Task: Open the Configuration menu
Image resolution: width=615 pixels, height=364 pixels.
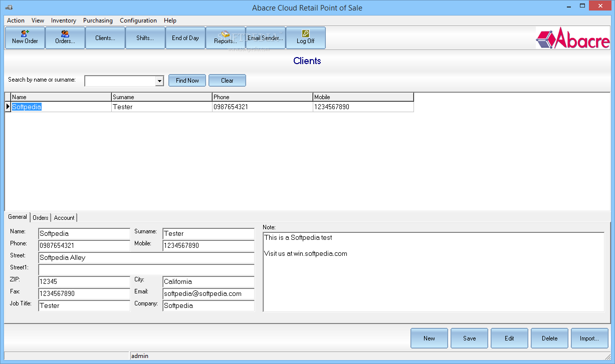Action: point(138,21)
